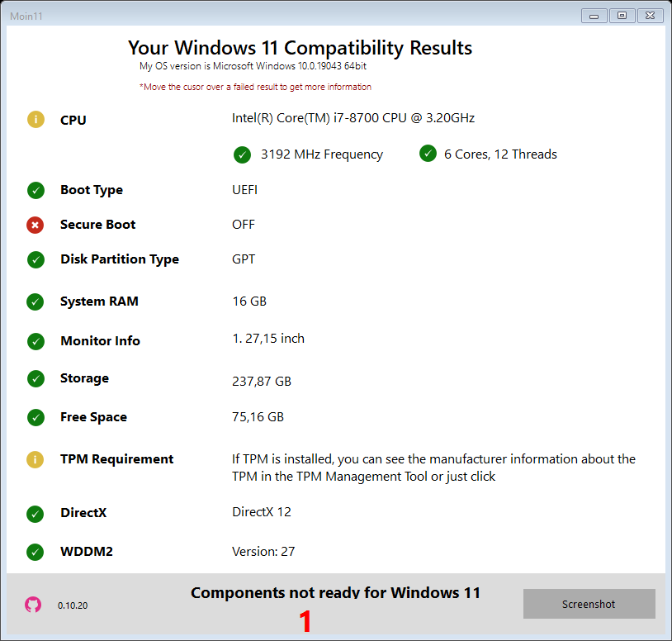Viewport: 672px width, 641px height.
Task: Click the green check icon for System RAM
Action: [35, 302]
